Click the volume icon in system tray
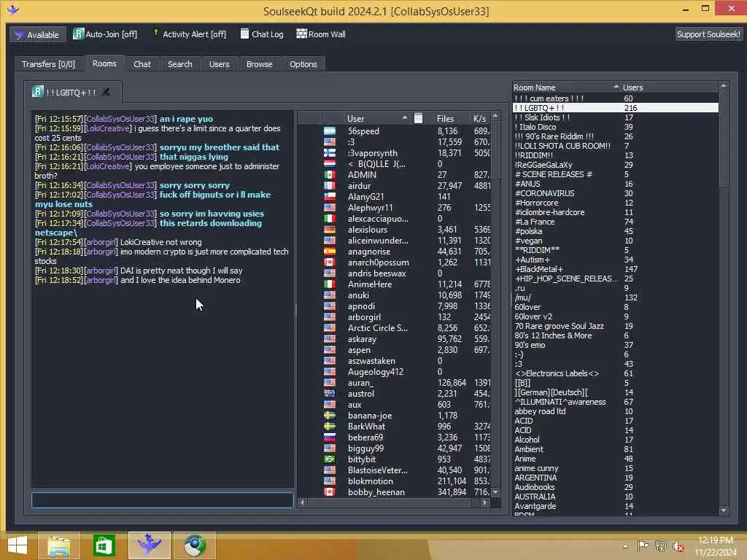This screenshot has height=560, width=747. click(678, 546)
